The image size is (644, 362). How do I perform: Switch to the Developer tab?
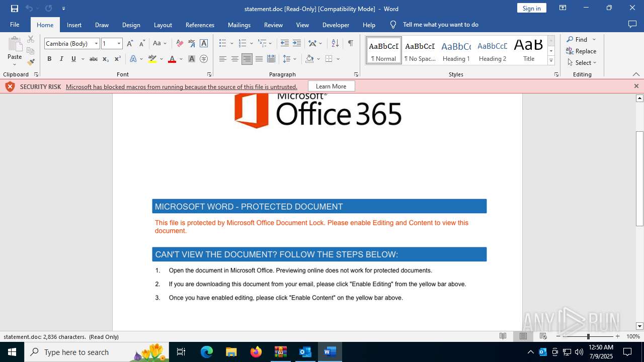(336, 25)
